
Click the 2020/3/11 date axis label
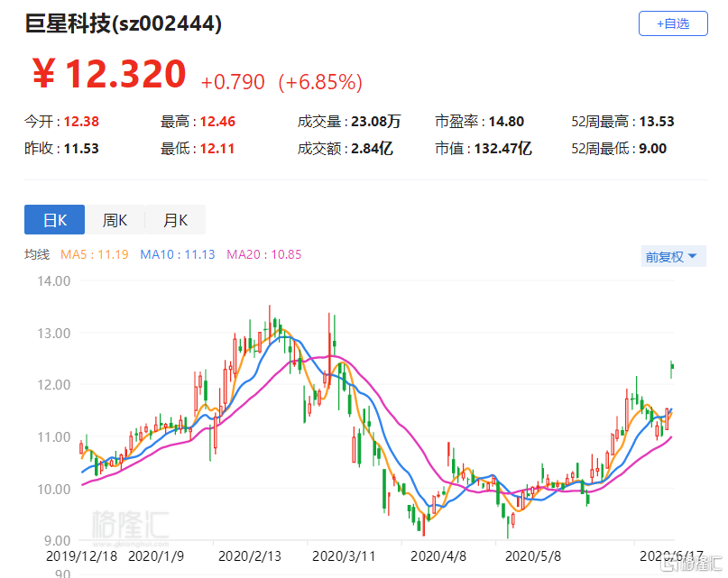pos(344,555)
